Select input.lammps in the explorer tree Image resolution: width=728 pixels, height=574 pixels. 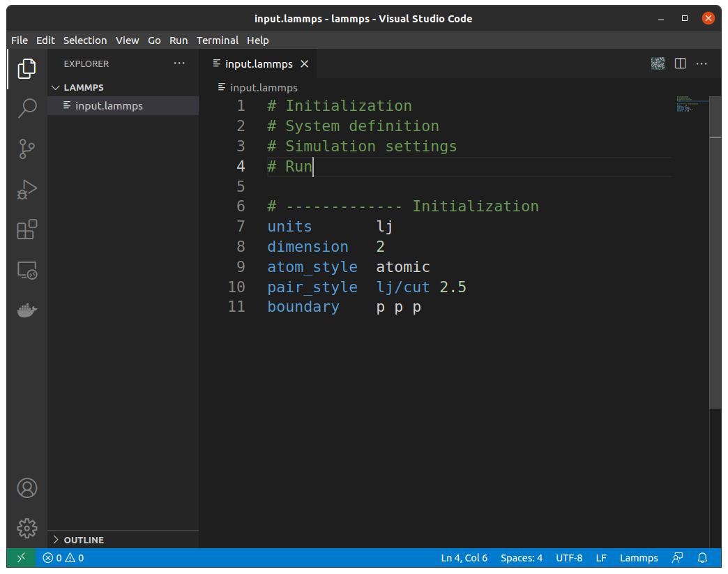(123, 106)
